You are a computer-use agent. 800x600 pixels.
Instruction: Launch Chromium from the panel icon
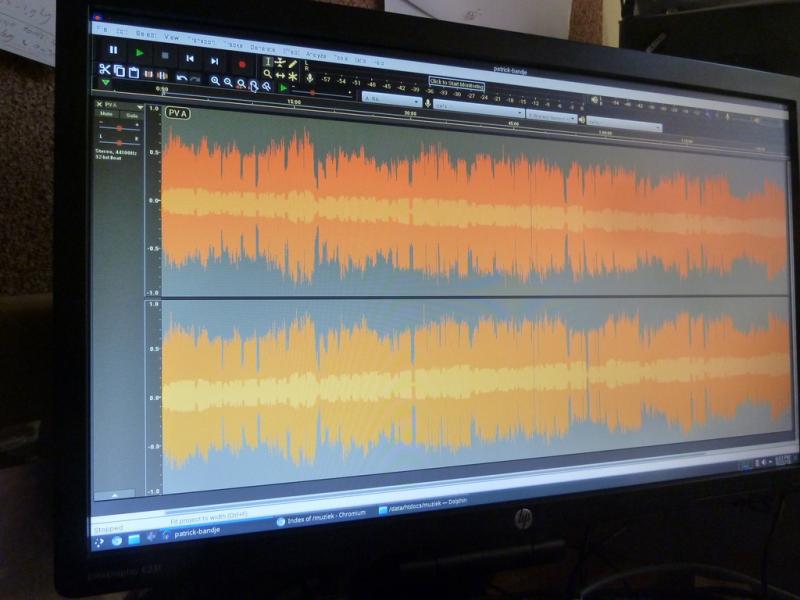[x=117, y=540]
